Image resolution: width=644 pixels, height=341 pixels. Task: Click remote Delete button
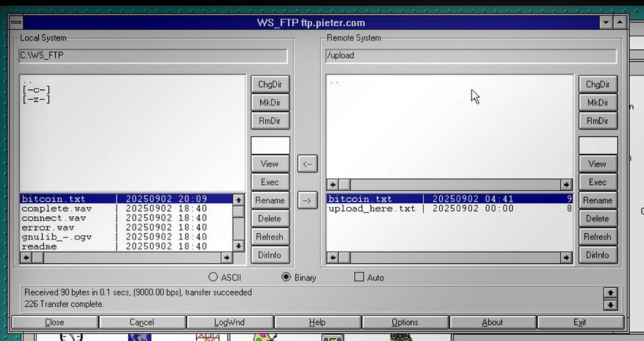point(598,218)
